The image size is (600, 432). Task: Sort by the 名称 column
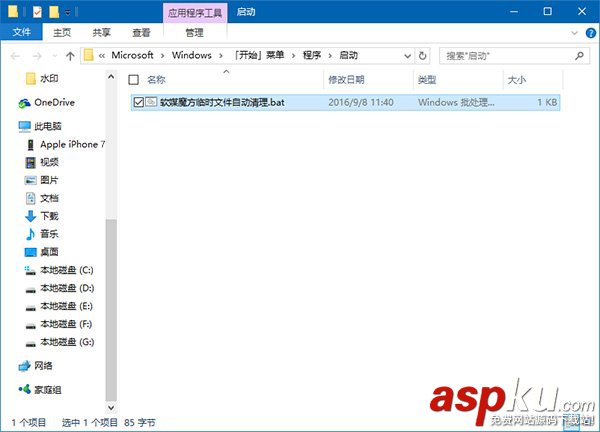click(x=156, y=80)
